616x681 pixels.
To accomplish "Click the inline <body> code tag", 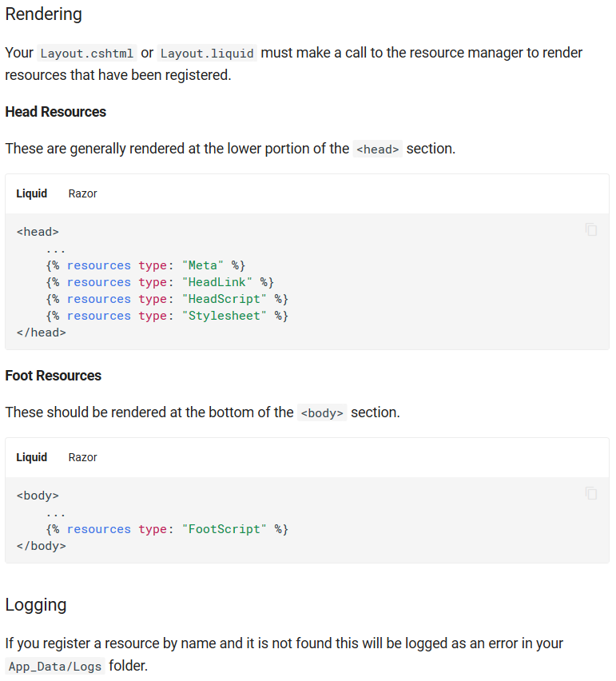I will point(322,412).
